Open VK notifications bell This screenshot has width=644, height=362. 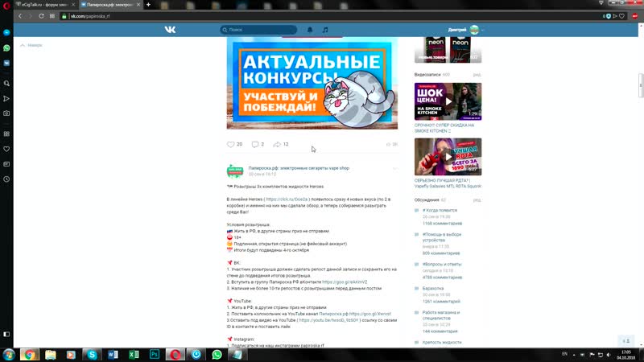point(310,30)
